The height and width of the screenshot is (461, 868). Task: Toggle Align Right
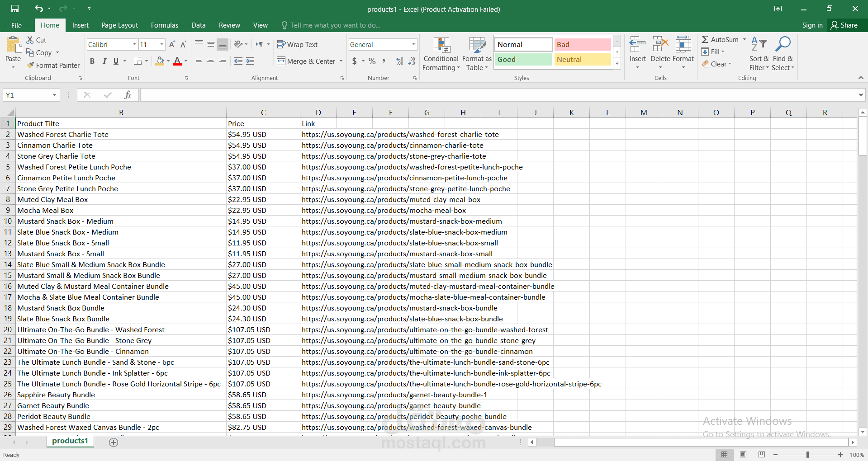223,61
